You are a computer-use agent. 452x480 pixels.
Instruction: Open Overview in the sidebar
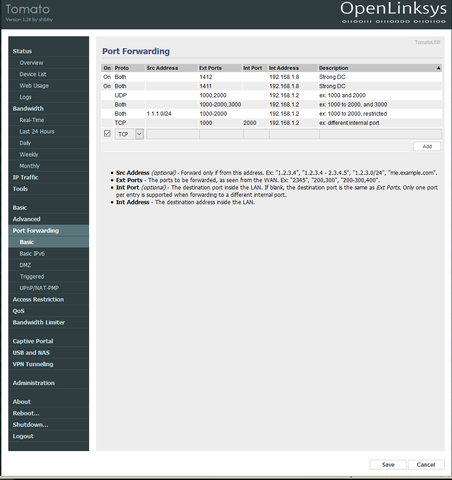pos(31,63)
